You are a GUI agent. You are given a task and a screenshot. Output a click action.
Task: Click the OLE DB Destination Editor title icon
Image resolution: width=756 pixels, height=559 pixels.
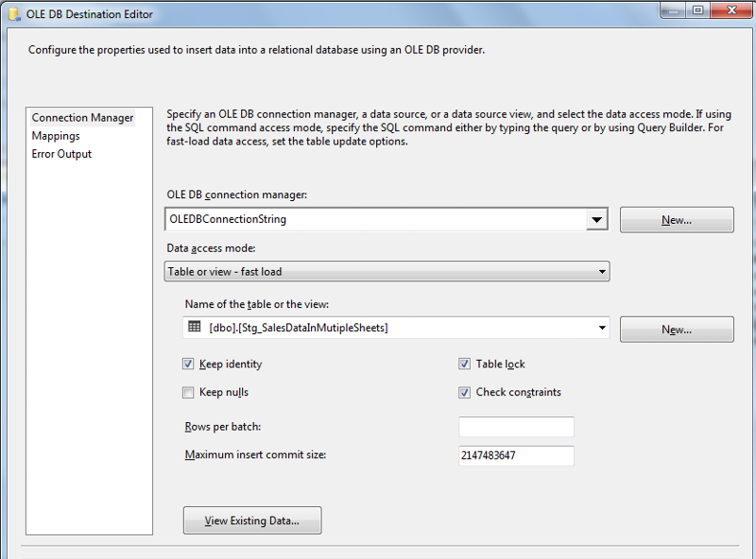pyautogui.click(x=14, y=14)
